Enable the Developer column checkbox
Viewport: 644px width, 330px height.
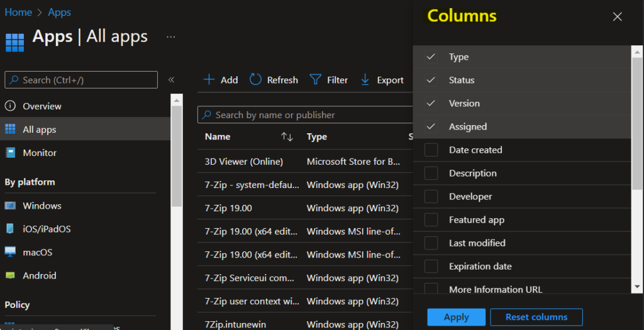[x=431, y=197]
